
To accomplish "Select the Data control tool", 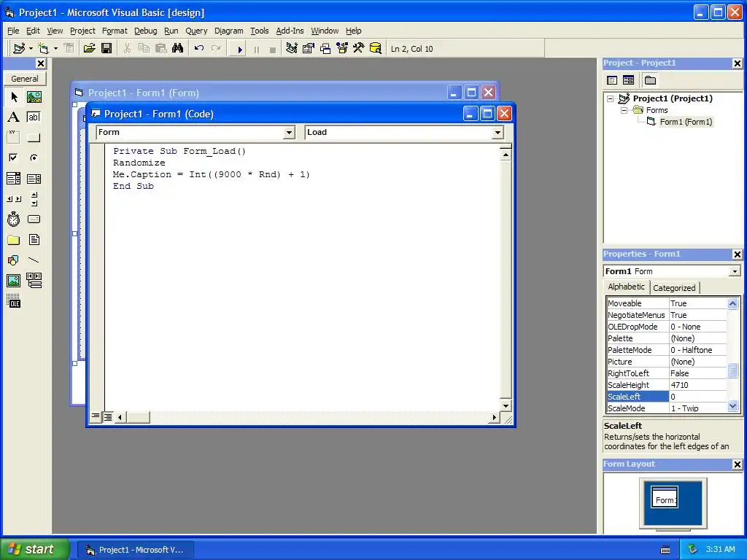I will pyautogui.click(x=34, y=281).
